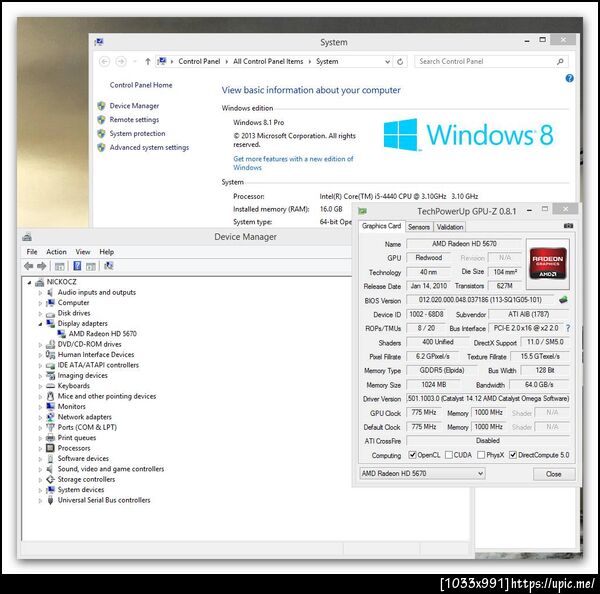
Task: Open File menu in Device Manager
Action: tap(32, 252)
